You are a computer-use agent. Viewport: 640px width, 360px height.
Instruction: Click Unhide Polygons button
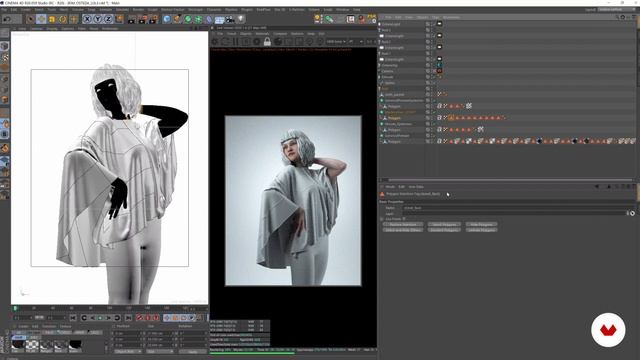482,230
